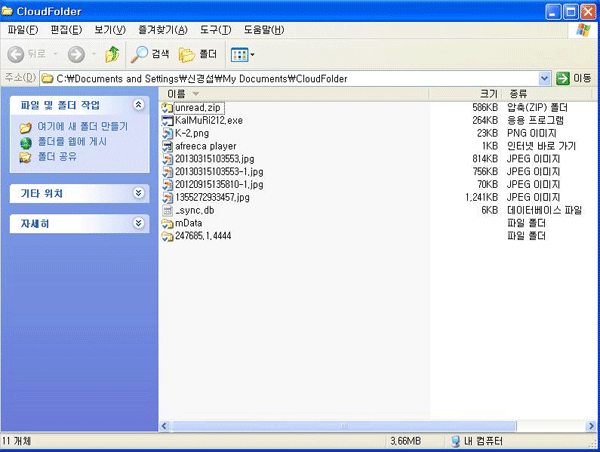
Task: Open the 검색 search tool
Action: [x=150, y=54]
